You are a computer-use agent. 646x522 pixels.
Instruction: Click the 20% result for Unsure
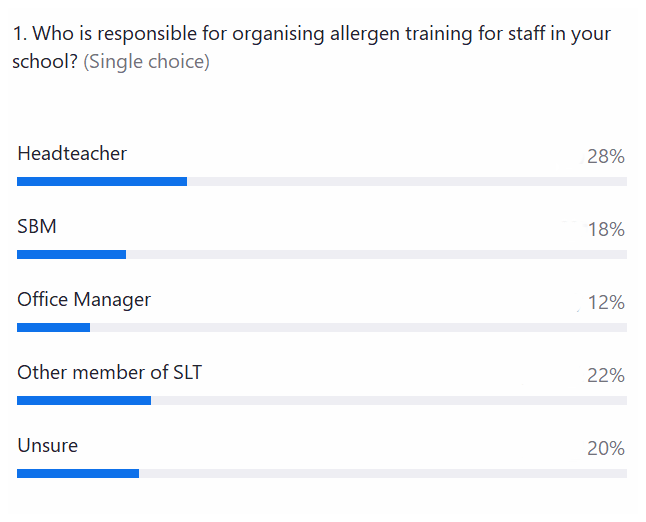(x=605, y=449)
